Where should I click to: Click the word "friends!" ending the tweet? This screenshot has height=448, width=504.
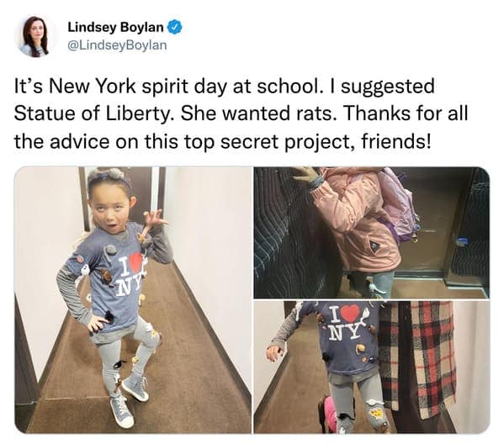coord(395,141)
